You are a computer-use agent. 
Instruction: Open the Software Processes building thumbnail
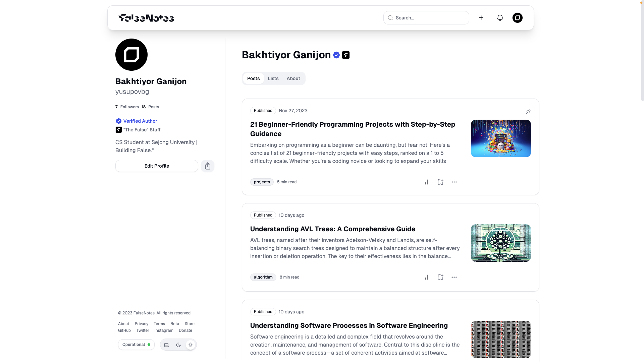pyautogui.click(x=501, y=340)
